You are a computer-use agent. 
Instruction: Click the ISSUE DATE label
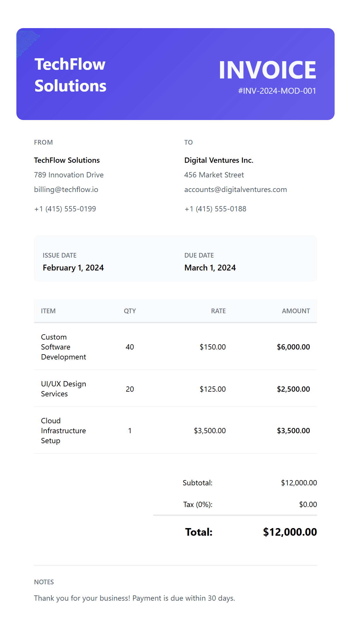pyautogui.click(x=59, y=255)
